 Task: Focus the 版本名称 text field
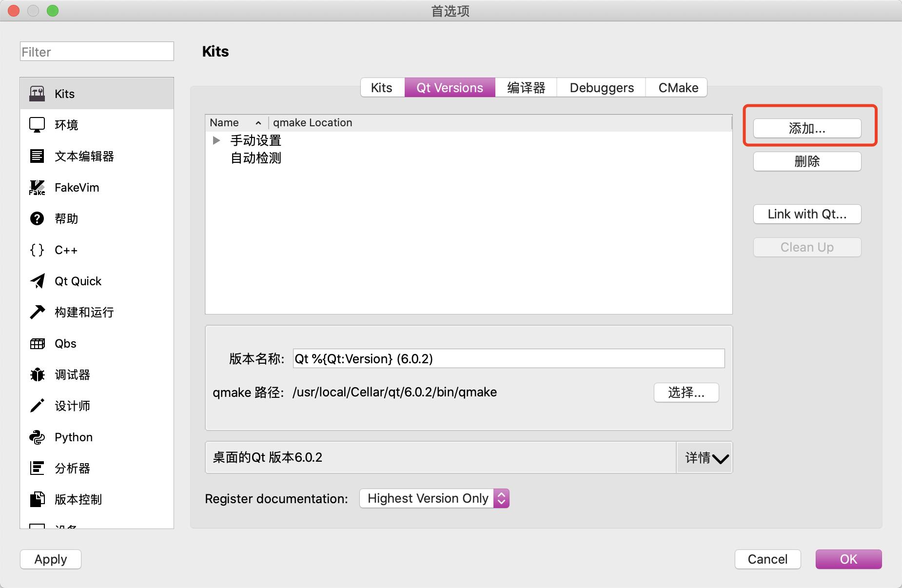pos(509,358)
